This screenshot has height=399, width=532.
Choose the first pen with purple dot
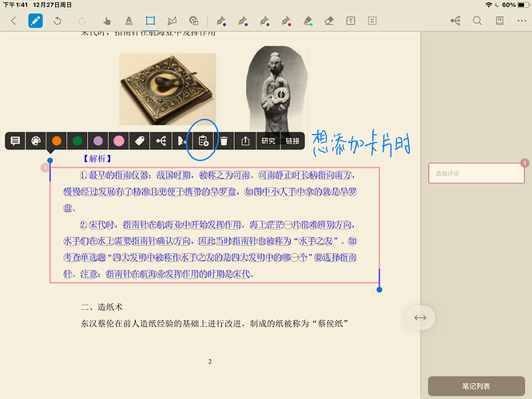coord(221,21)
